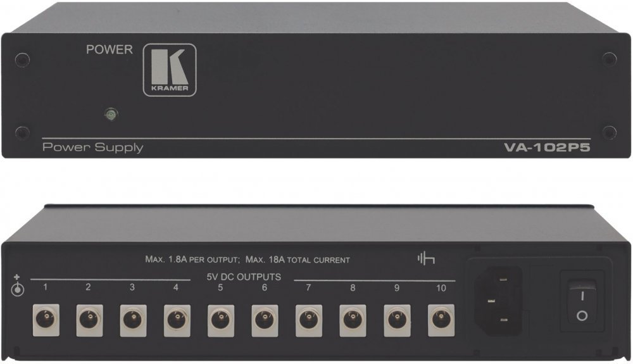This screenshot has height=364, width=633.
Task: Click the "Power Supply" text on front panel
Action: point(92,149)
